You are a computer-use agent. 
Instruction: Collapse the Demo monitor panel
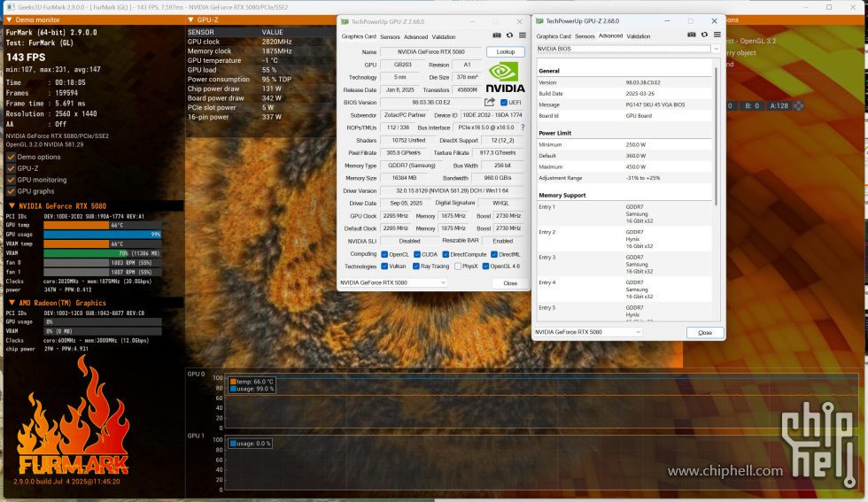point(7,19)
